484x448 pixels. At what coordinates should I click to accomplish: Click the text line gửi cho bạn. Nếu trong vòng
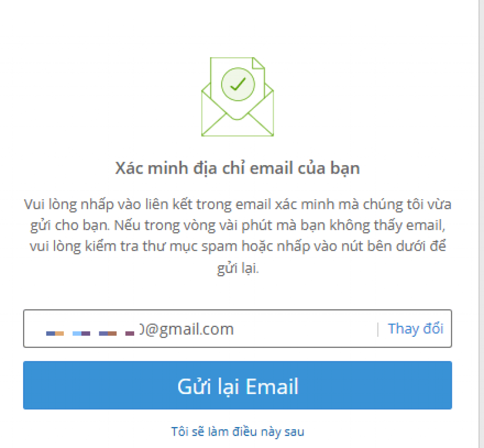click(237, 226)
